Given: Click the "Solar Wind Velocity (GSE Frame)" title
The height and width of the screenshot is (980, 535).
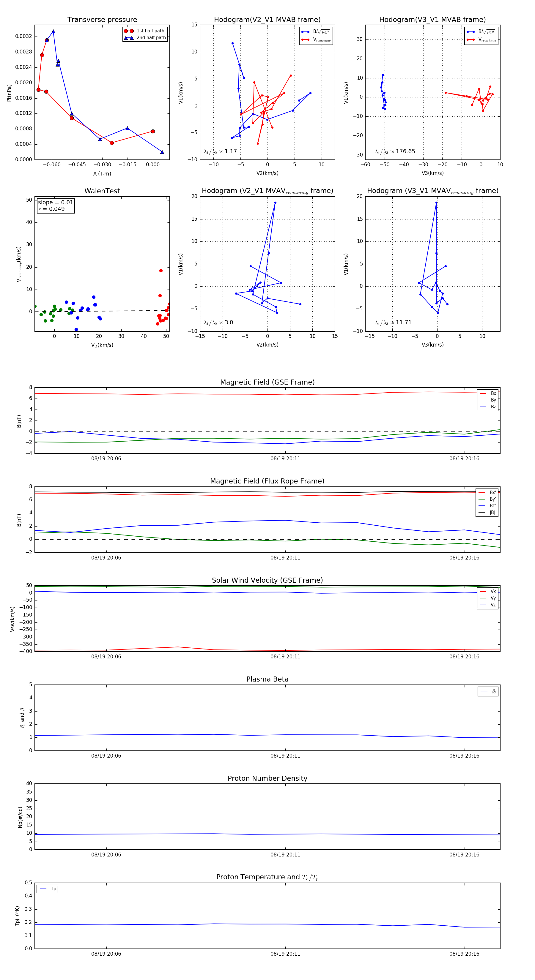Looking at the screenshot, I should click(267, 581).
